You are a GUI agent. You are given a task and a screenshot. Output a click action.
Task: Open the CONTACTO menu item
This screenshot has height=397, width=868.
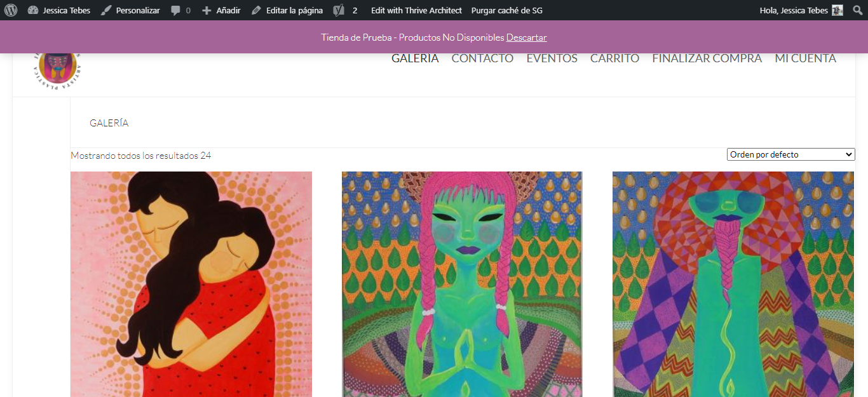tap(482, 58)
